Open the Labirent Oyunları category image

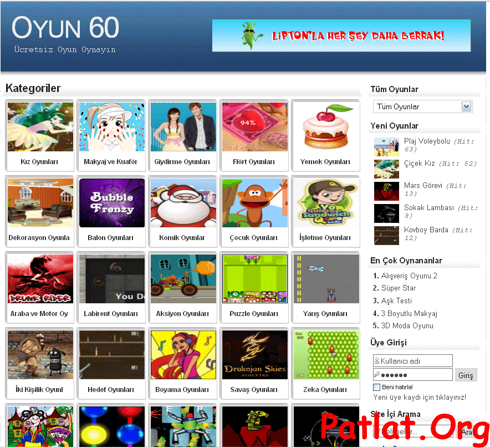coord(112,279)
